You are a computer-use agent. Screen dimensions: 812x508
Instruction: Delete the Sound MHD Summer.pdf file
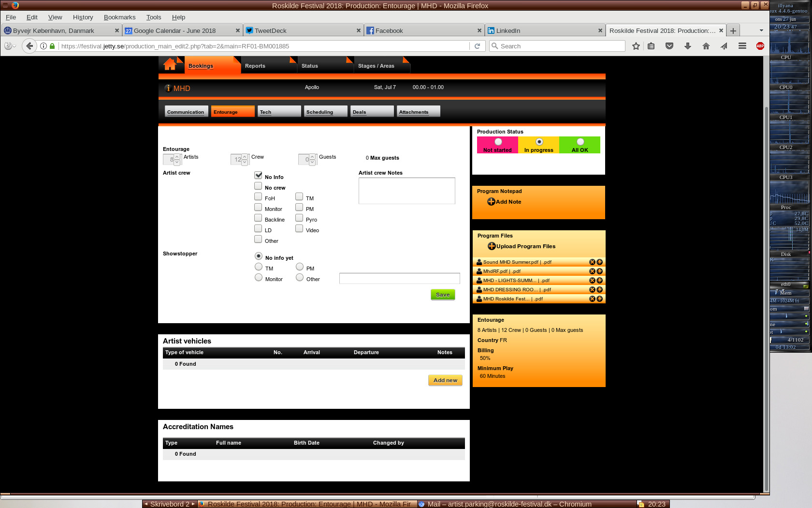coord(592,262)
